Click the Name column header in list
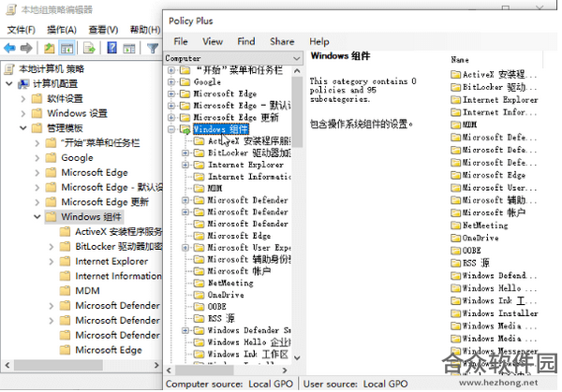 point(460,60)
